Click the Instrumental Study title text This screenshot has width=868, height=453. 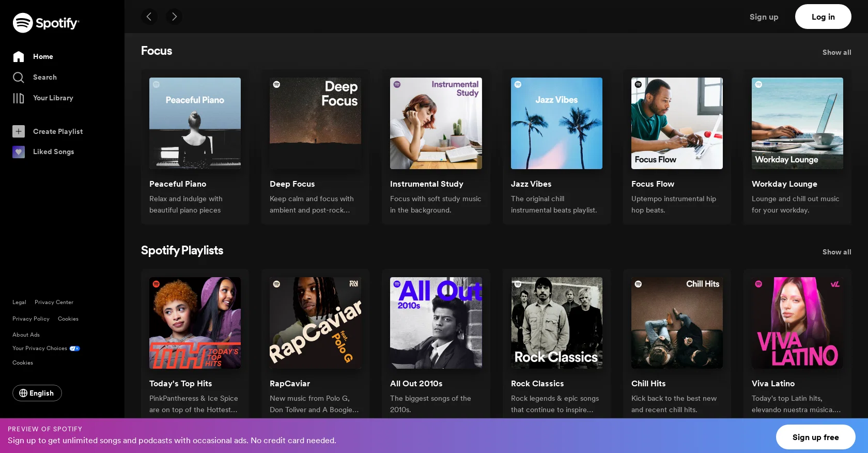(x=427, y=184)
